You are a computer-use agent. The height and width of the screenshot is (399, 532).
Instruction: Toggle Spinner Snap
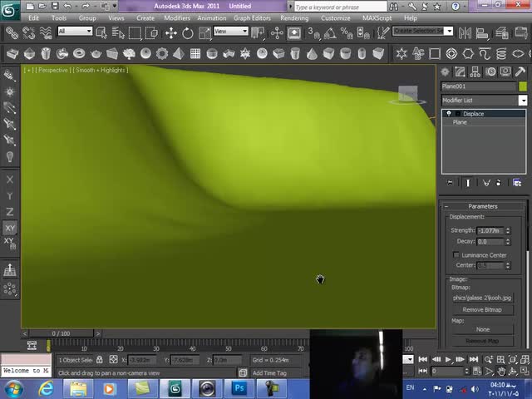click(x=363, y=33)
